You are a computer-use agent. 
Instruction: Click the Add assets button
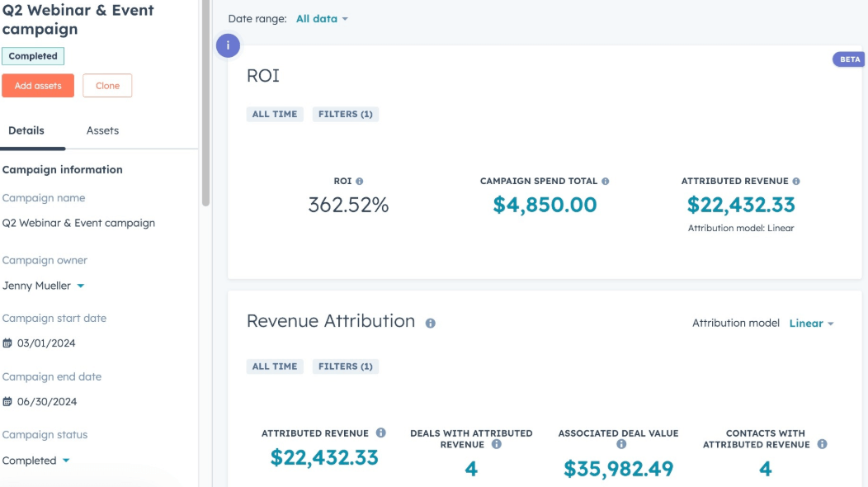point(38,85)
